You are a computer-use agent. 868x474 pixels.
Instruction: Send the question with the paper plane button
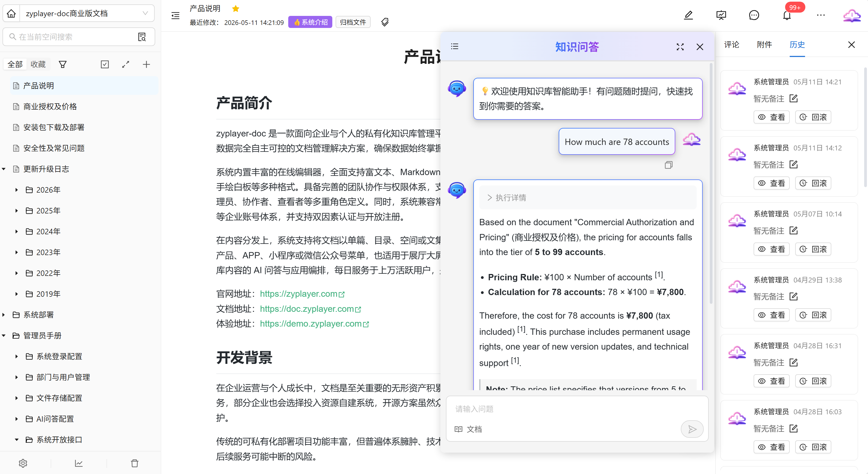(x=692, y=429)
